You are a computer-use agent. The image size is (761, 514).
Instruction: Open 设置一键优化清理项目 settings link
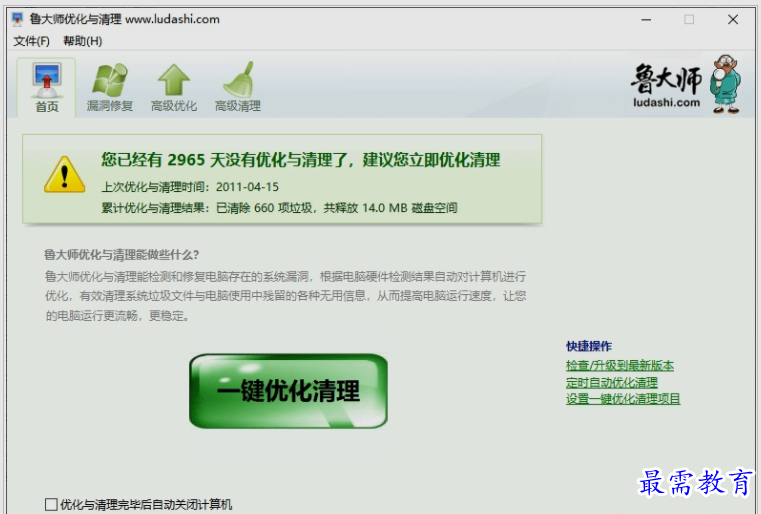pyautogui.click(x=623, y=399)
